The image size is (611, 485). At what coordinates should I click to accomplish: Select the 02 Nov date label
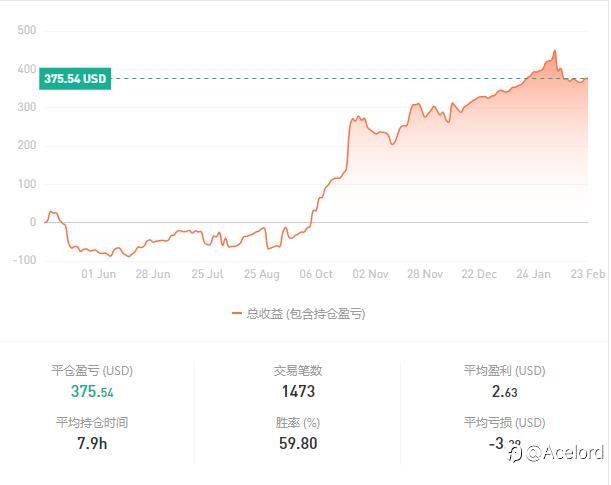tap(371, 273)
